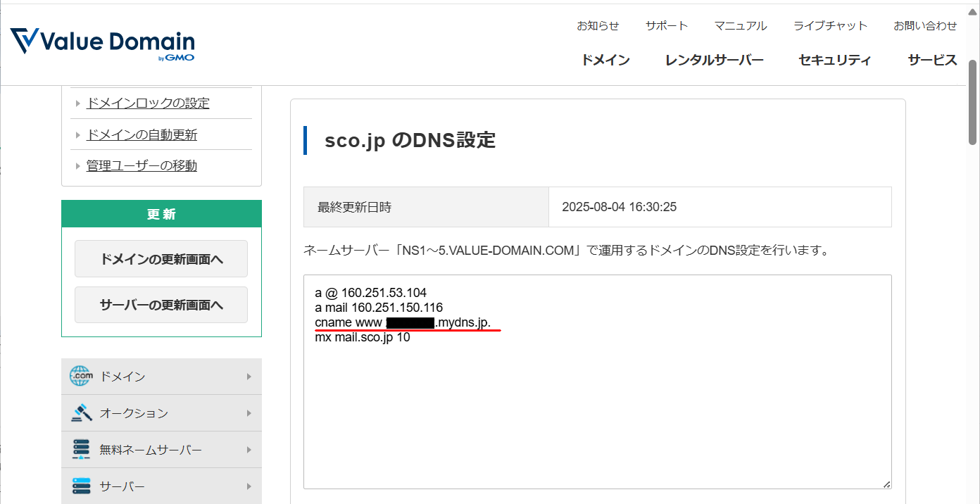Open ライブチャット in the header
This screenshot has width=980, height=504.
pyautogui.click(x=831, y=25)
